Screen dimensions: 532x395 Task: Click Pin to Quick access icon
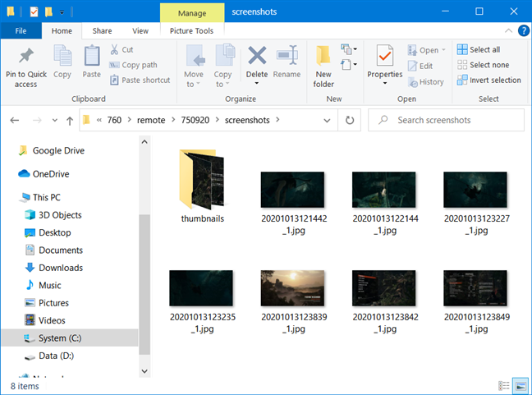26,55
